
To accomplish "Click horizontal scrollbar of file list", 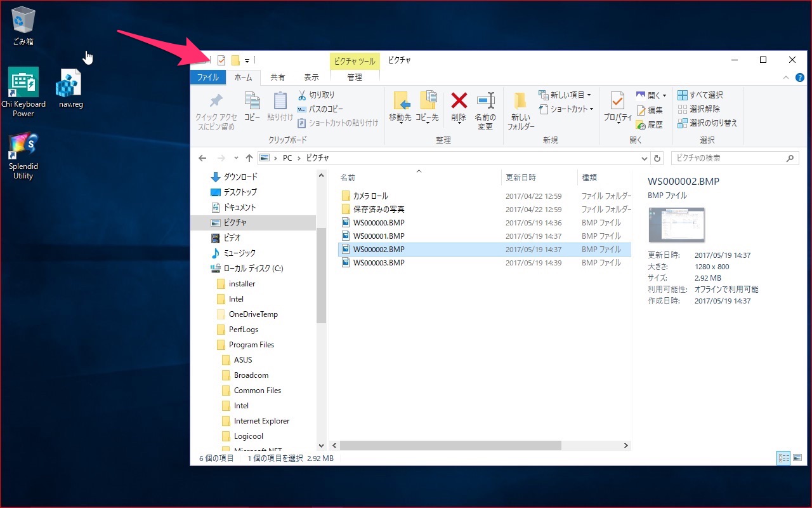I will [x=451, y=446].
